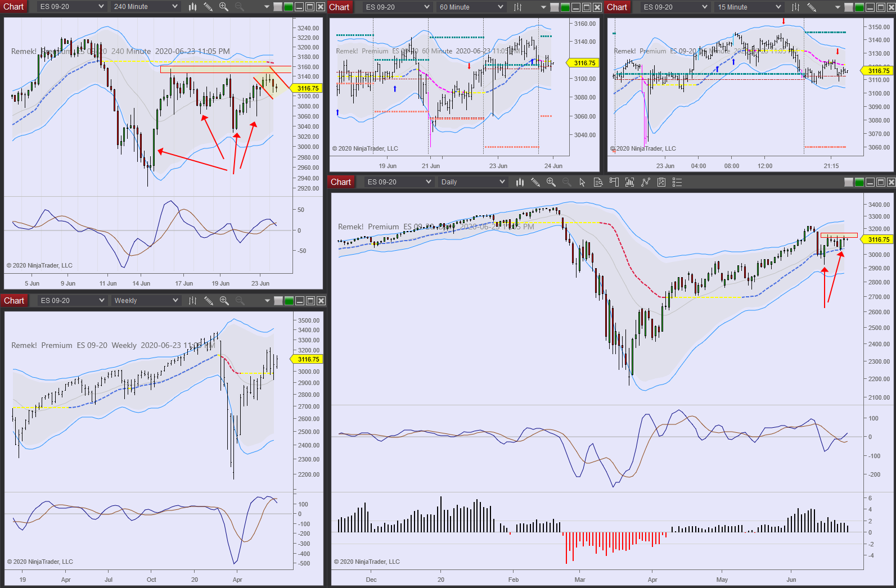This screenshot has height=588, width=896.
Task: Open chart style icon in 240 Minute chart
Action: (193, 7)
